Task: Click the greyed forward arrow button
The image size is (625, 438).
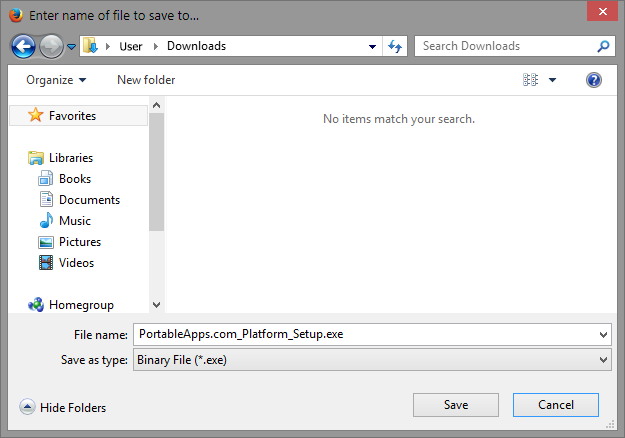Action: pyautogui.click(x=51, y=46)
